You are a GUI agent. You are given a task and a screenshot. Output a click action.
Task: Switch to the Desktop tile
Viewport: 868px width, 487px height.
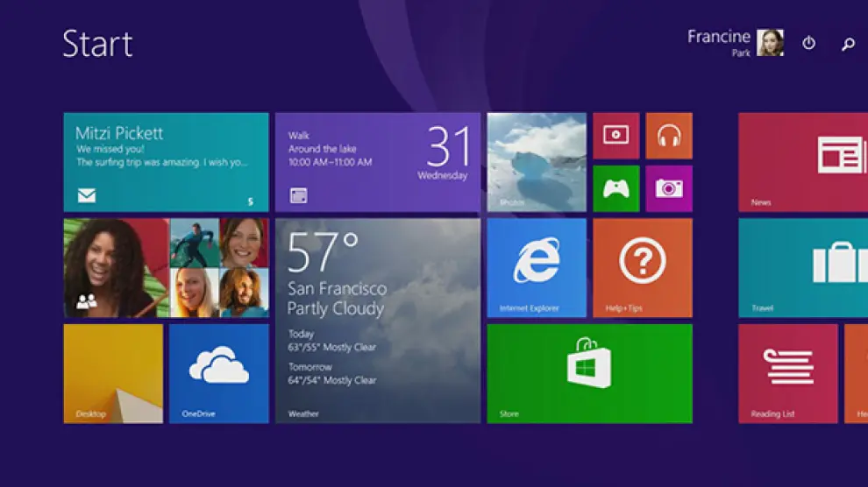113,373
